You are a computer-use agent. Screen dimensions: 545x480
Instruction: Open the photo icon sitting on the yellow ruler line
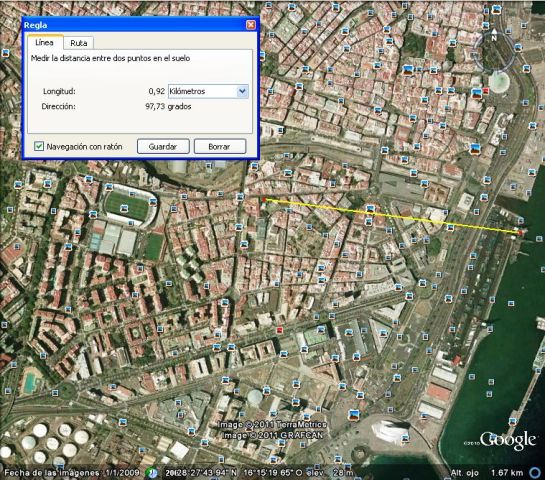click(x=370, y=209)
